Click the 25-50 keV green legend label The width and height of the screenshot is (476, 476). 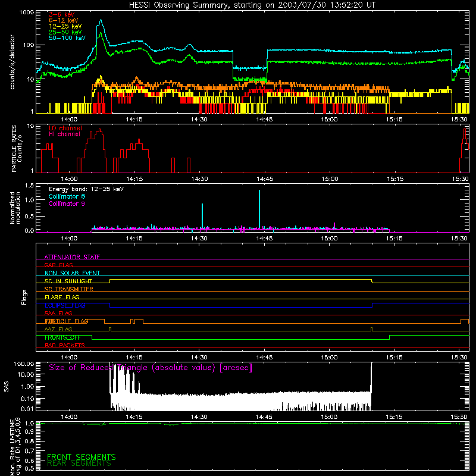(x=65, y=32)
